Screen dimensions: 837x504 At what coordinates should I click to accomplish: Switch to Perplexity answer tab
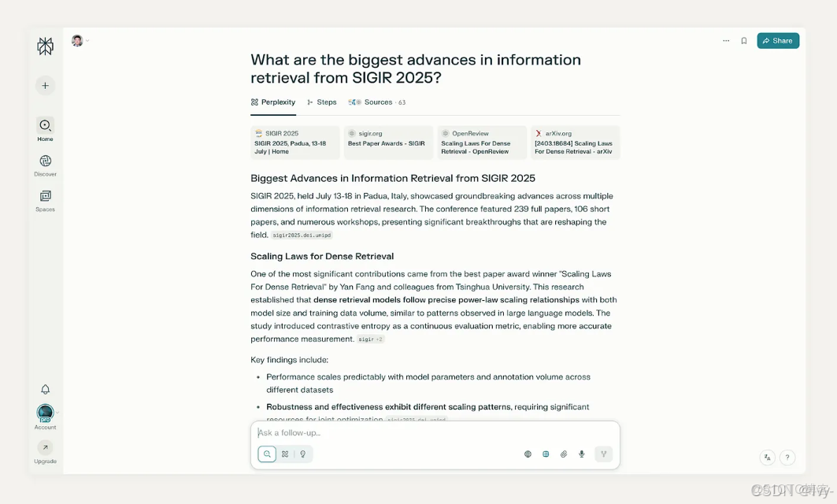(x=272, y=102)
